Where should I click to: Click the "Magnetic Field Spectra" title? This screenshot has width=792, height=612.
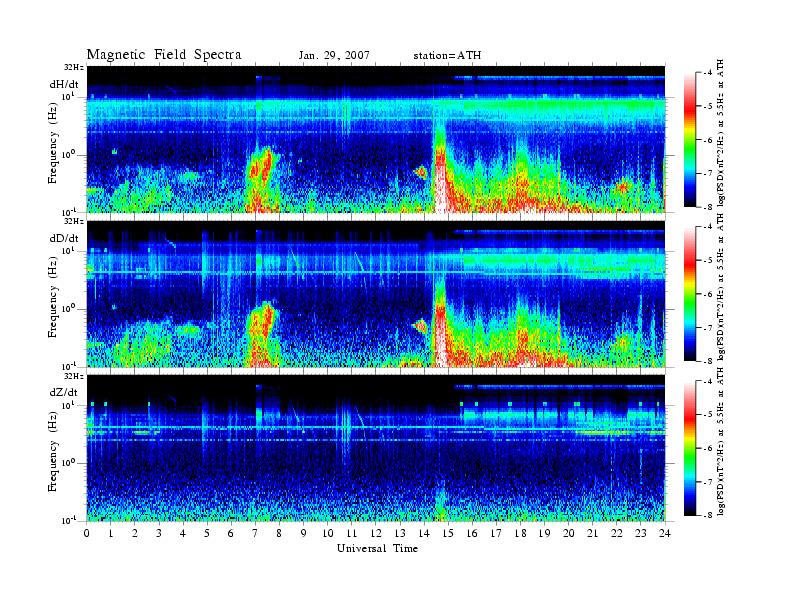click(x=164, y=55)
